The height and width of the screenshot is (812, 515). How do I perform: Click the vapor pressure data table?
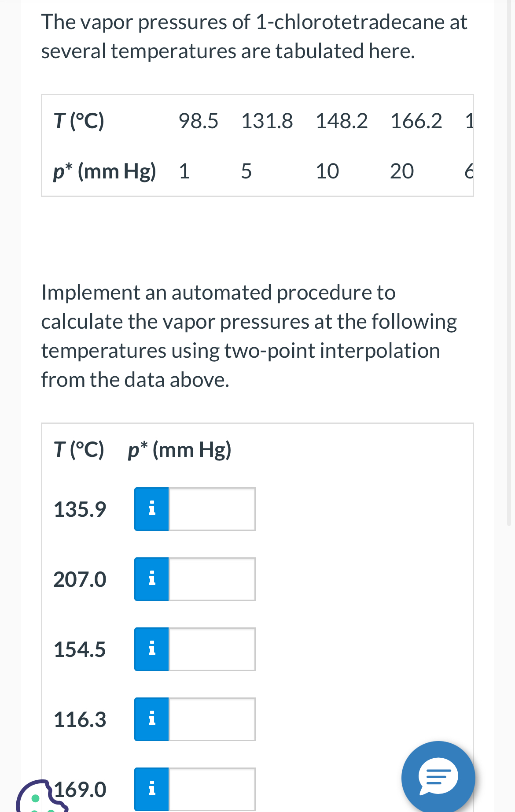point(257,145)
